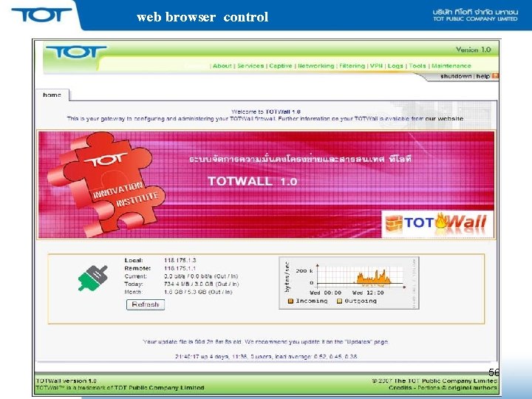Open the Logs menu
This screenshot has height=399, width=532.
[x=395, y=66]
